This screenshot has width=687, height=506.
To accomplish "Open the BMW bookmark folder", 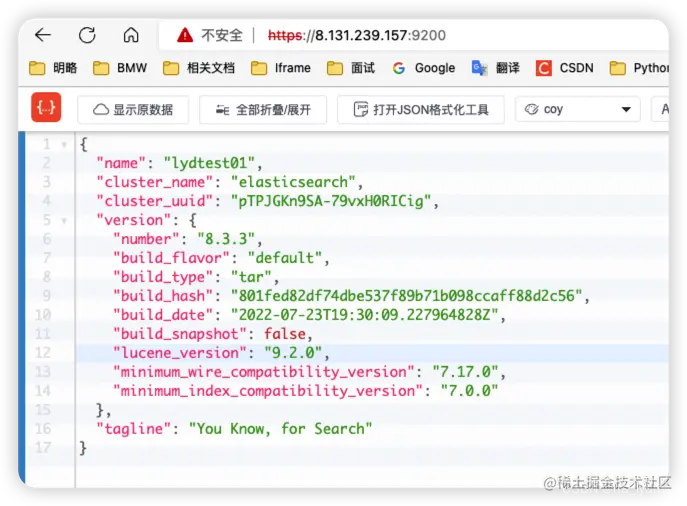I will tap(120, 68).
